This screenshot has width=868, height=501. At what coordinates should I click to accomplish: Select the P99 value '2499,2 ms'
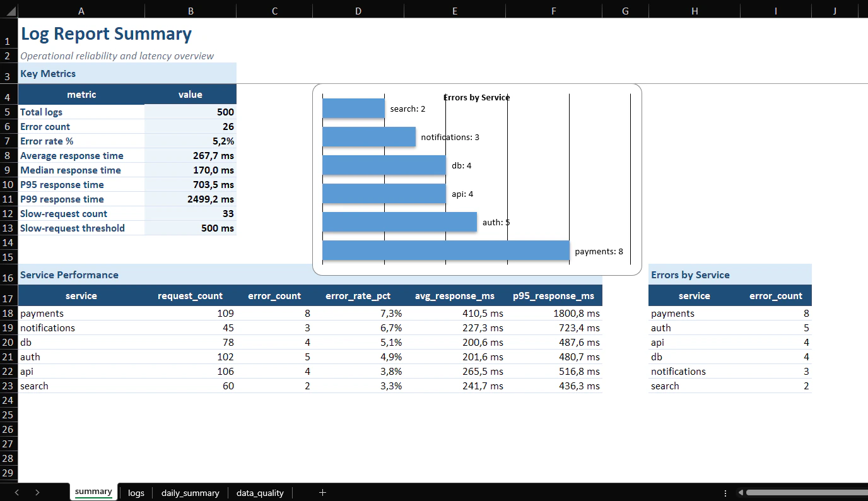point(191,199)
